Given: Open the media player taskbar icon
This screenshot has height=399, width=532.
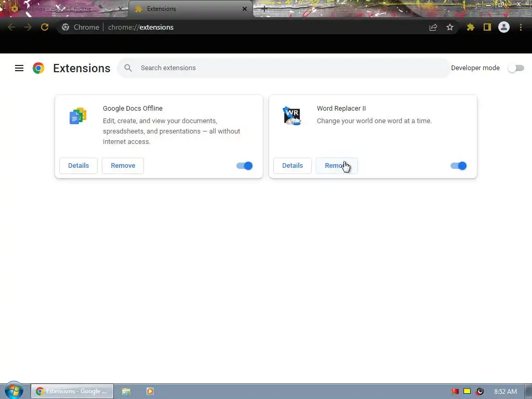Looking at the screenshot, I should click(150, 391).
